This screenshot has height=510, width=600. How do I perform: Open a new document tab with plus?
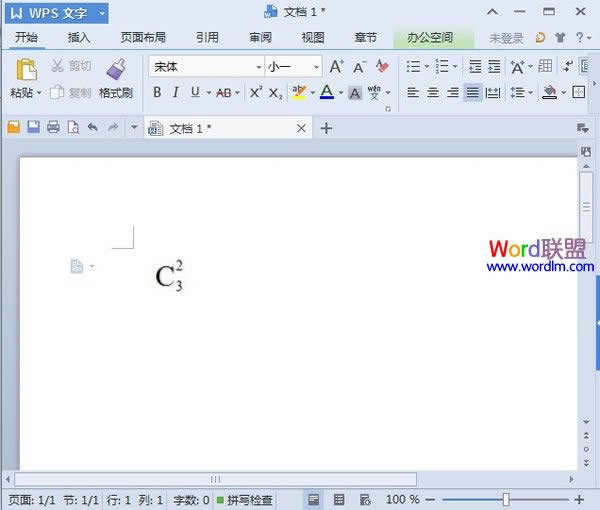click(326, 128)
